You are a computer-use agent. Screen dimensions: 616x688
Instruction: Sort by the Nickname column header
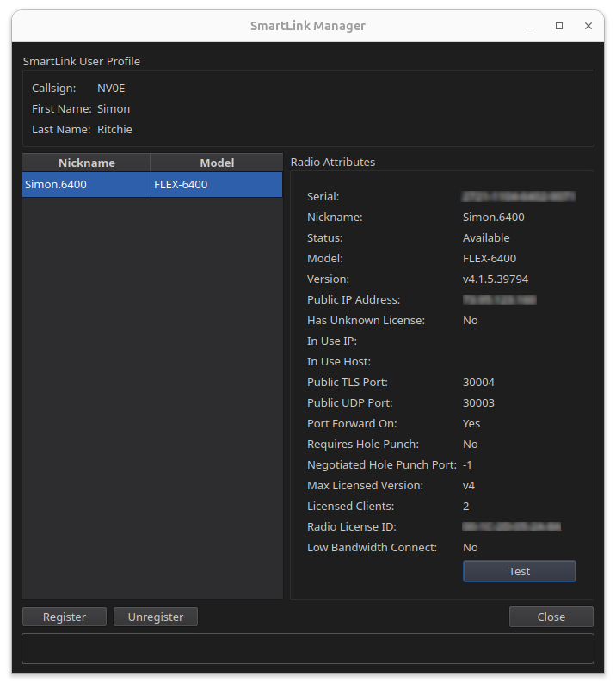click(87, 163)
